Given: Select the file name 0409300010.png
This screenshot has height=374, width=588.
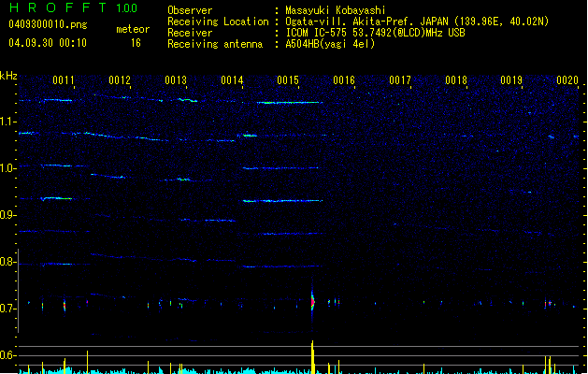Looking at the screenshot, I should tap(48, 24).
